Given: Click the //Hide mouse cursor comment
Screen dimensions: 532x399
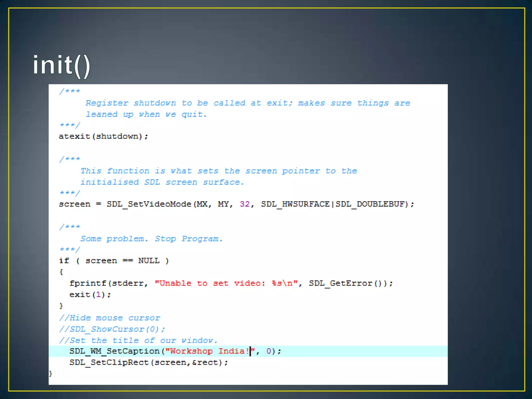Looking at the screenshot, I should pyautogui.click(x=110, y=318).
